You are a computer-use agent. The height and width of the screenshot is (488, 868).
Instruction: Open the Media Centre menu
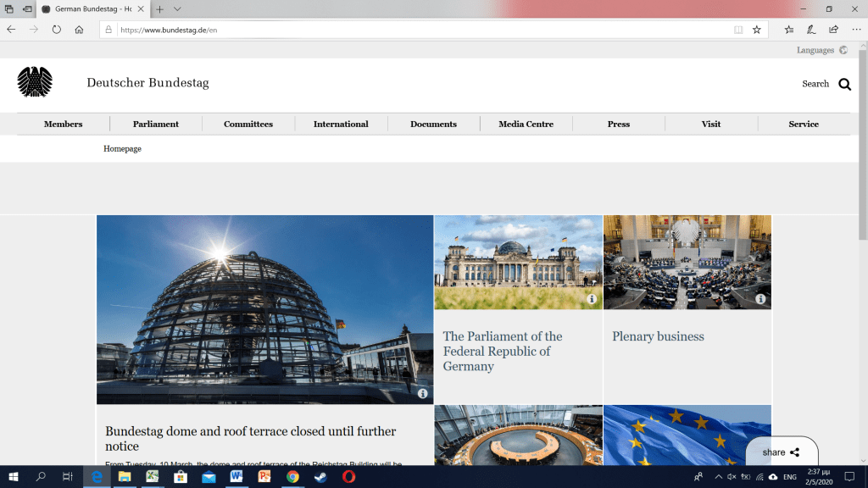(x=526, y=124)
